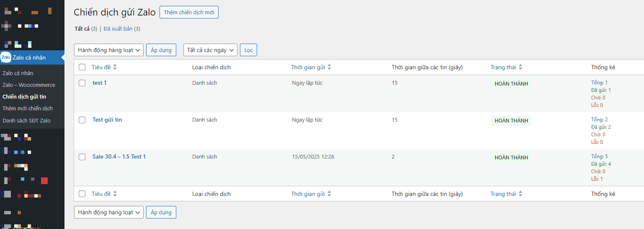Click the Lọc filter button
The height and width of the screenshot is (229, 644).
(x=249, y=50)
